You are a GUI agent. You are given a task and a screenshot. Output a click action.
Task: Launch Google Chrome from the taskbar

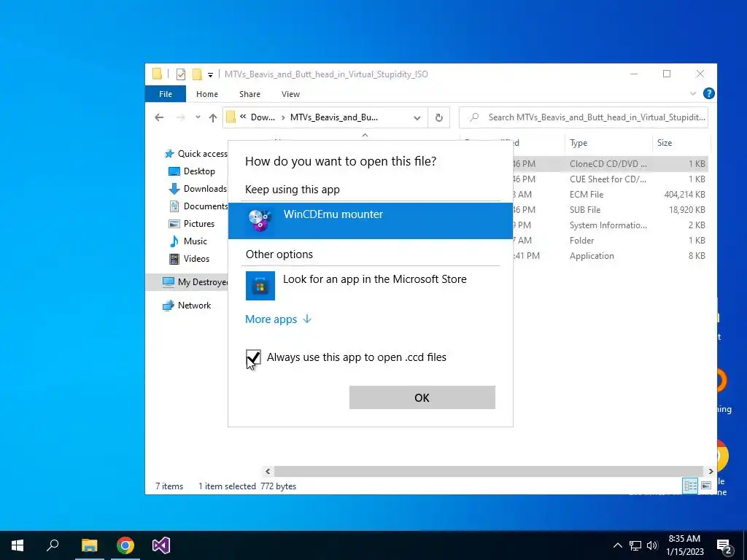tap(125, 545)
